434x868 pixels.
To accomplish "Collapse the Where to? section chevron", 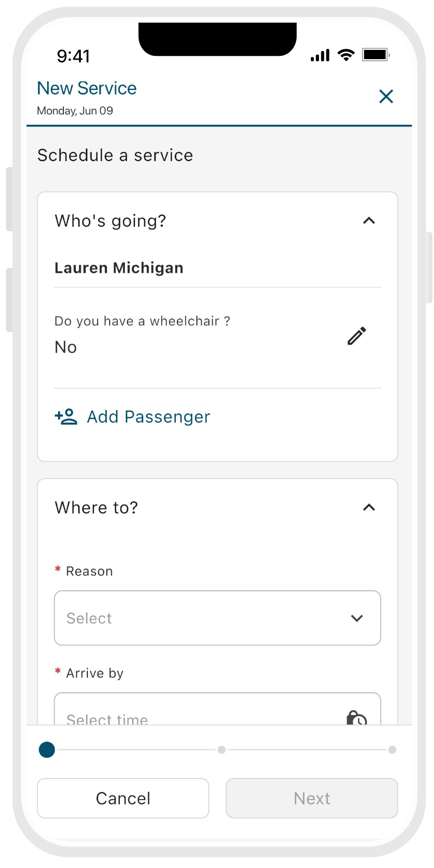I will pyautogui.click(x=369, y=507).
